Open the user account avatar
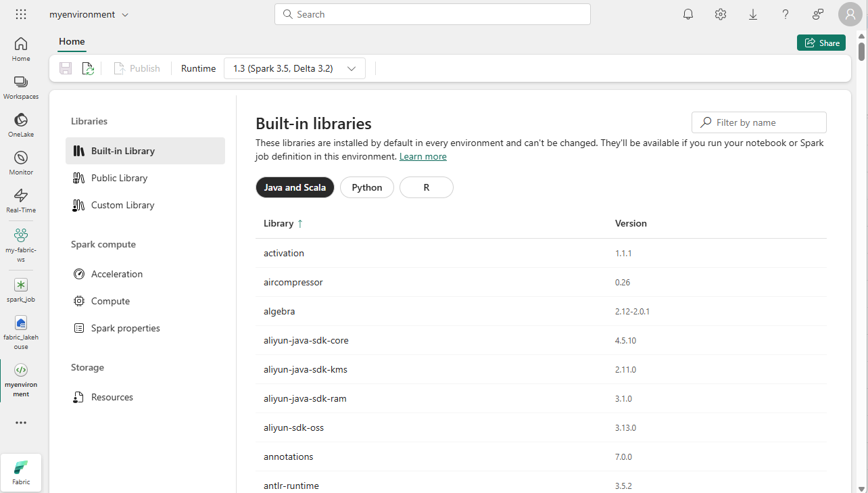Screen dimensions: 868x493 coord(850,14)
